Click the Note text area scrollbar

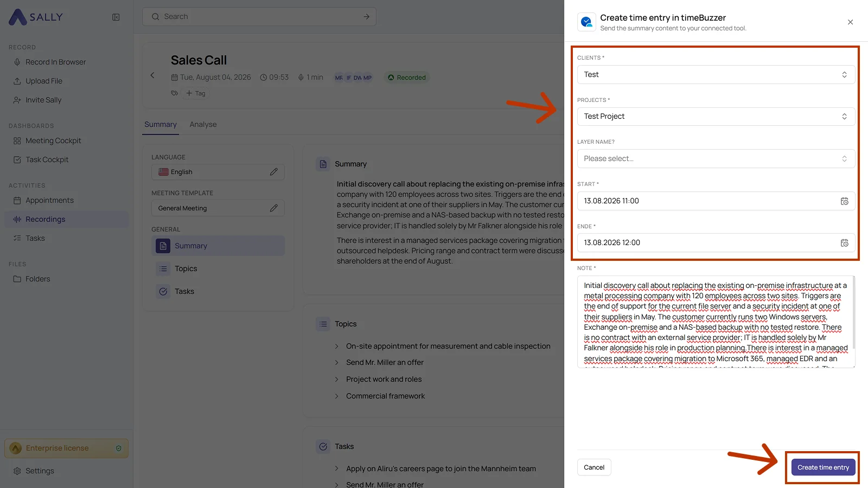853,313
